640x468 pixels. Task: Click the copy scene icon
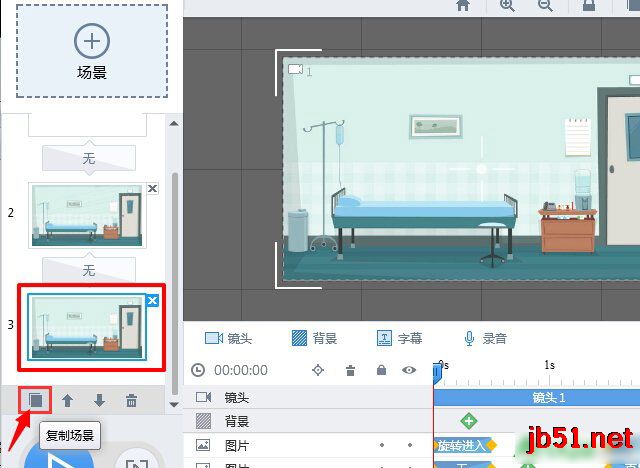point(36,400)
